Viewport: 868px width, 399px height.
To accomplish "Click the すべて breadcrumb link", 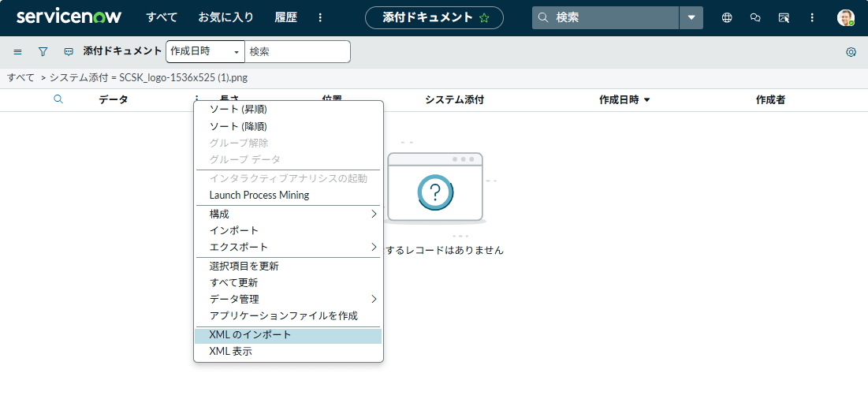I will pos(20,77).
